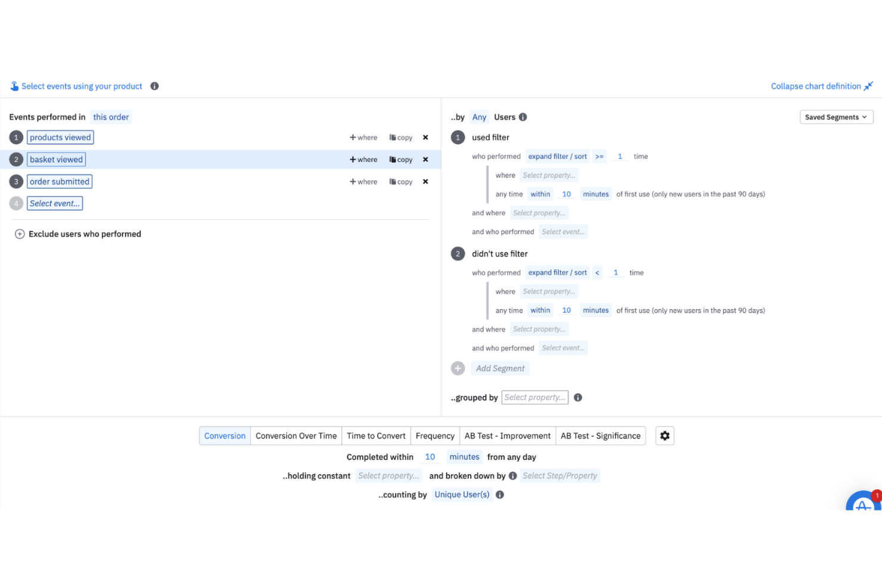Click the grouped by property field
Viewport: 882px width, 588px height.
point(535,397)
